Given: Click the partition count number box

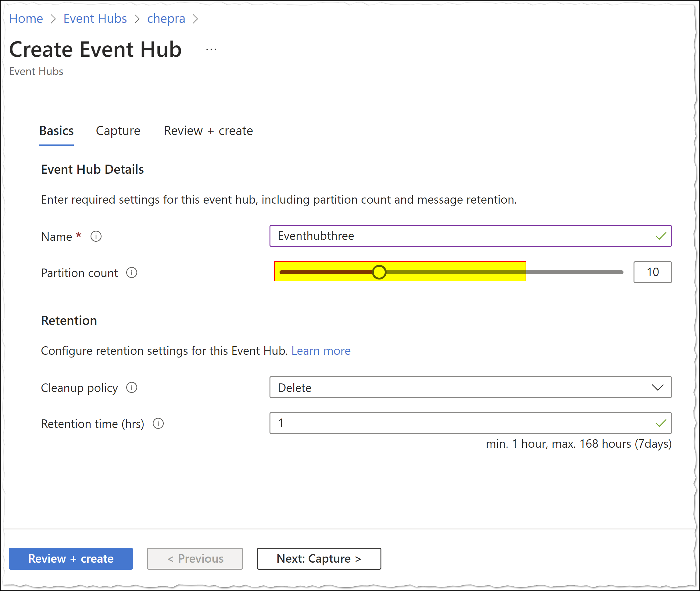Looking at the screenshot, I should (x=652, y=272).
